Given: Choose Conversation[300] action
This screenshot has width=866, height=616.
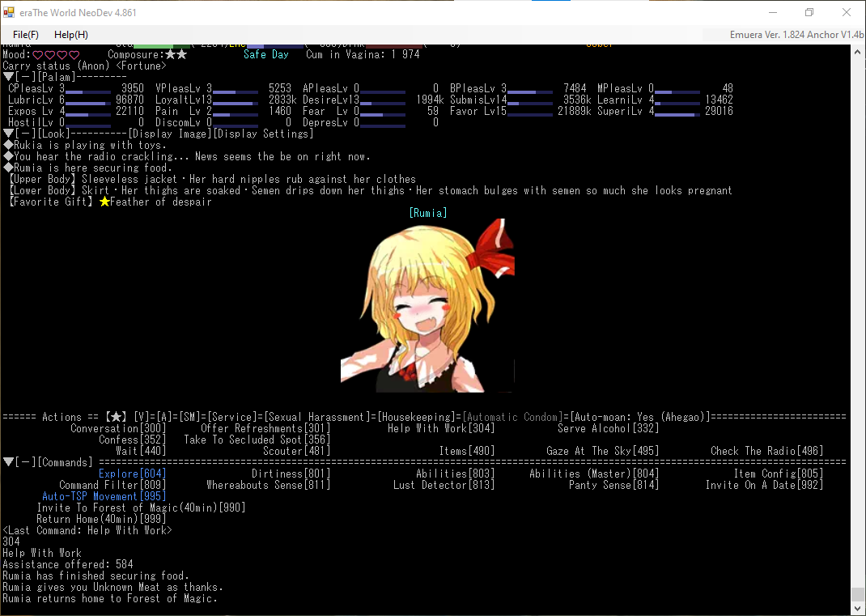Looking at the screenshot, I should [118, 428].
